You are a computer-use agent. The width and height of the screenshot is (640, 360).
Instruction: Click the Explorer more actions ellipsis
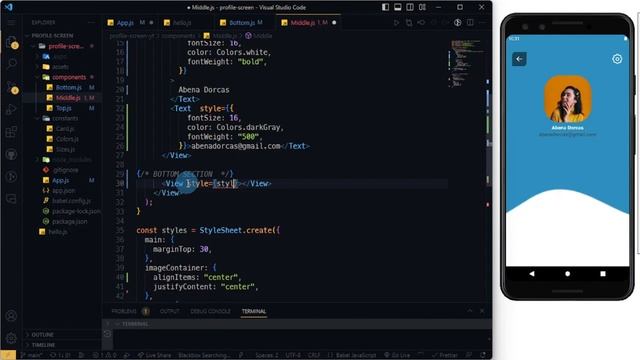coord(91,22)
